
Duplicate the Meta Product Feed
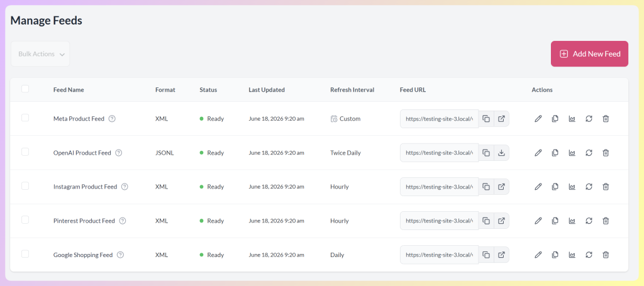coord(555,119)
